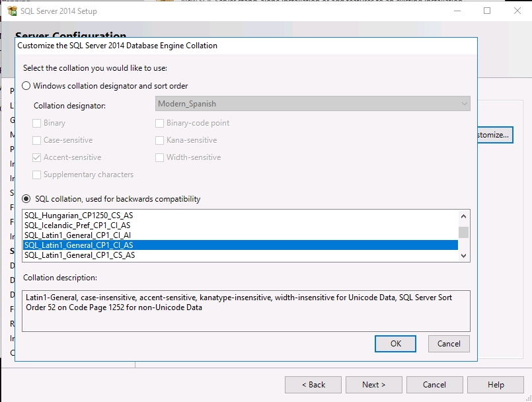Cancel the SQL Server setup wizard

[x=435, y=385]
